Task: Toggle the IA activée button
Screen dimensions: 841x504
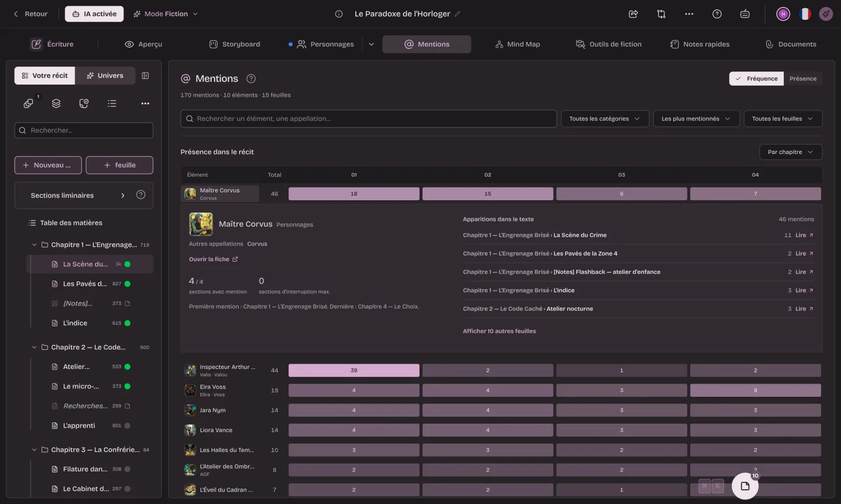Action: tap(94, 14)
